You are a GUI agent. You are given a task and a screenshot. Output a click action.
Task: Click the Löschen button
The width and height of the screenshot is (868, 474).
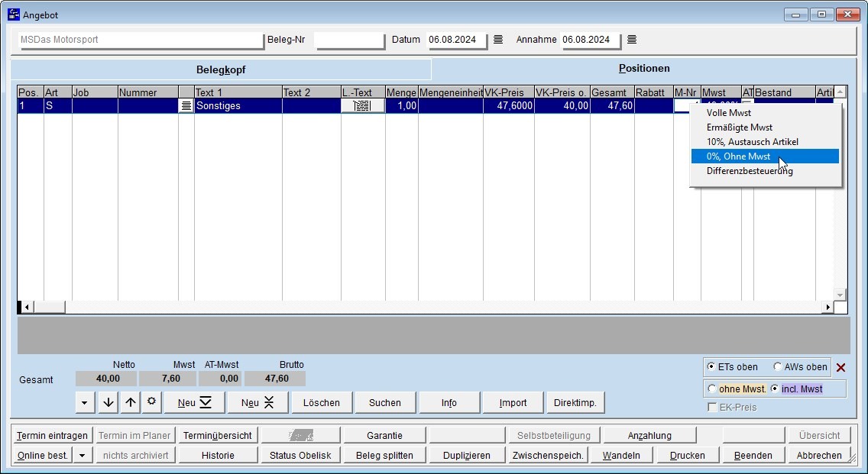click(x=322, y=403)
